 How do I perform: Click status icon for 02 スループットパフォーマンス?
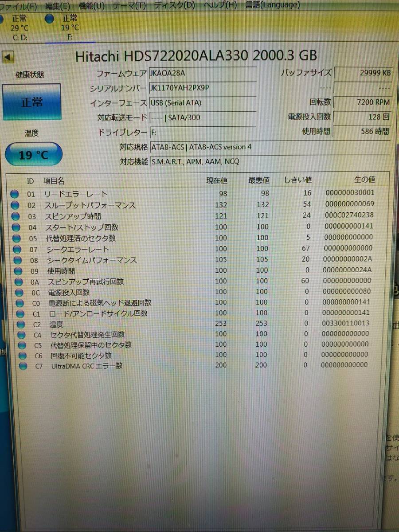coord(15,205)
